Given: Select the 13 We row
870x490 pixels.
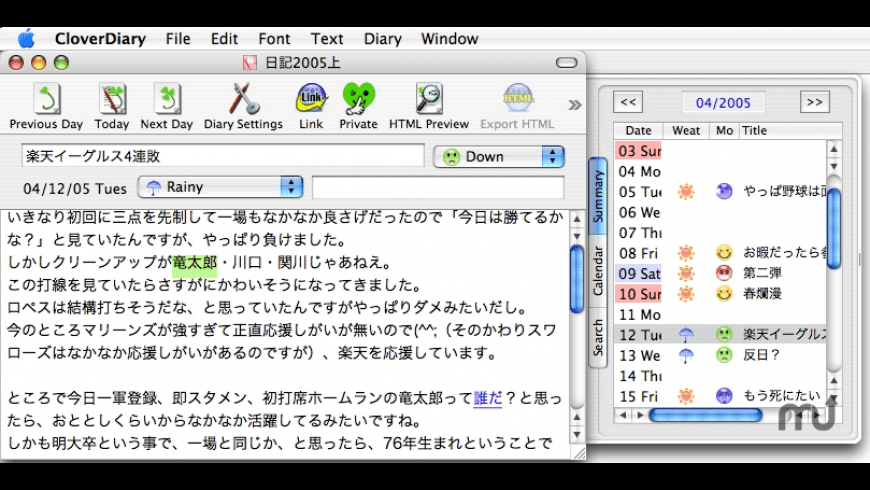Looking at the screenshot, I should point(720,355).
